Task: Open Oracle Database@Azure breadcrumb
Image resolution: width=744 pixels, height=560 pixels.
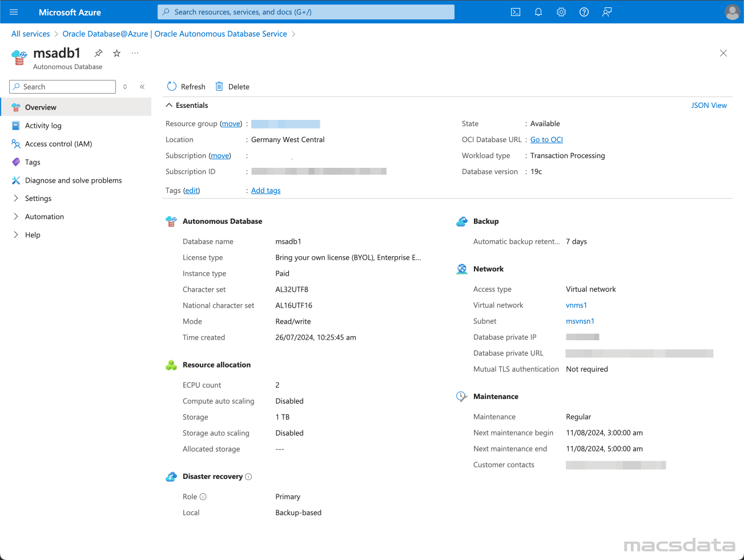Action: coord(175,34)
